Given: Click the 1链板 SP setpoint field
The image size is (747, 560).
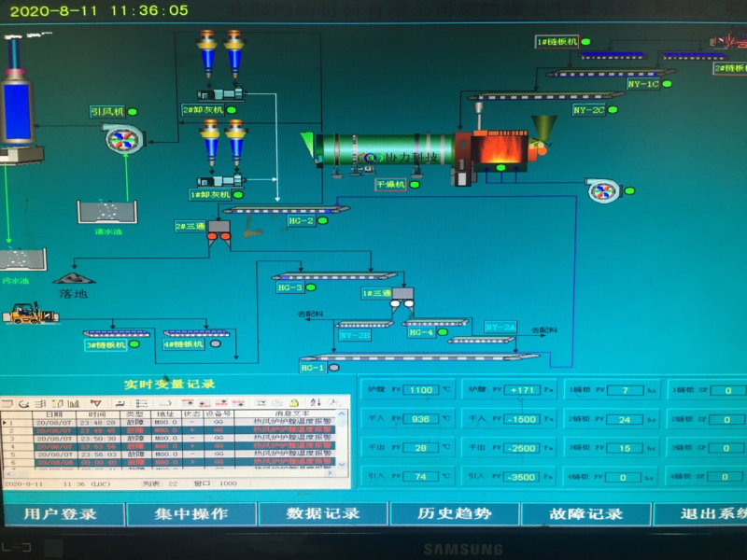Looking at the screenshot, I should click(726, 390).
